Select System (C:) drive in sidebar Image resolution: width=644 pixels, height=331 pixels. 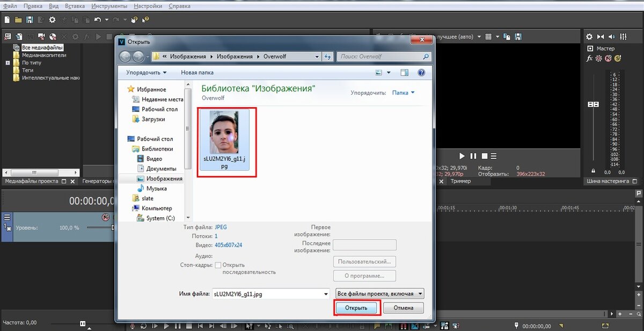(156, 218)
